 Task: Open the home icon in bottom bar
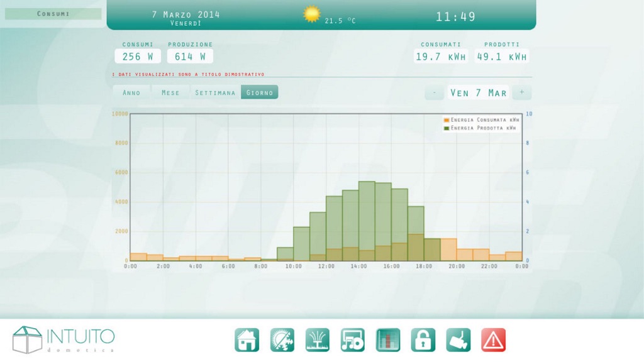247,340
